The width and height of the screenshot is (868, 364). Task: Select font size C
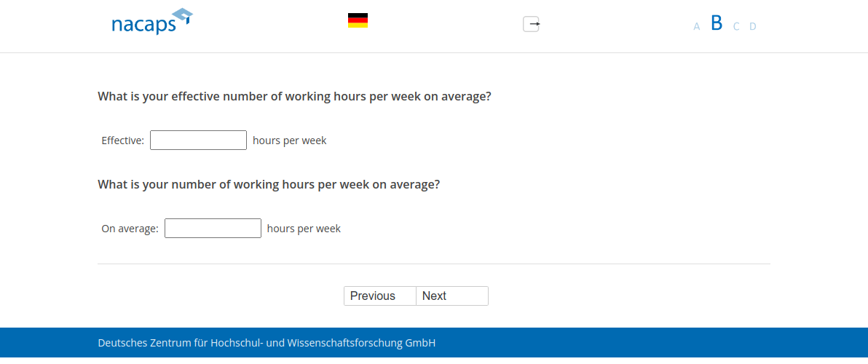[736, 26]
